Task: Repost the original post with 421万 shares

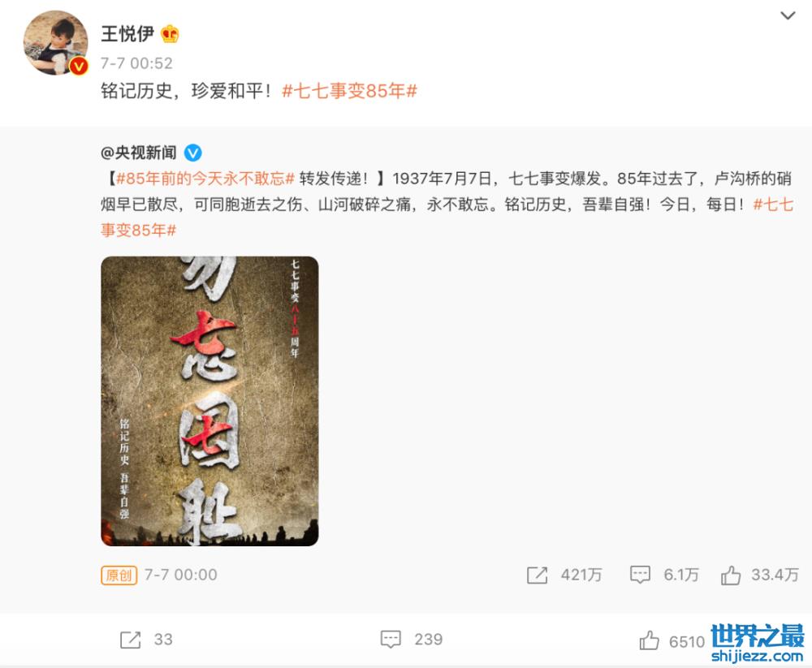Action: 564,575
